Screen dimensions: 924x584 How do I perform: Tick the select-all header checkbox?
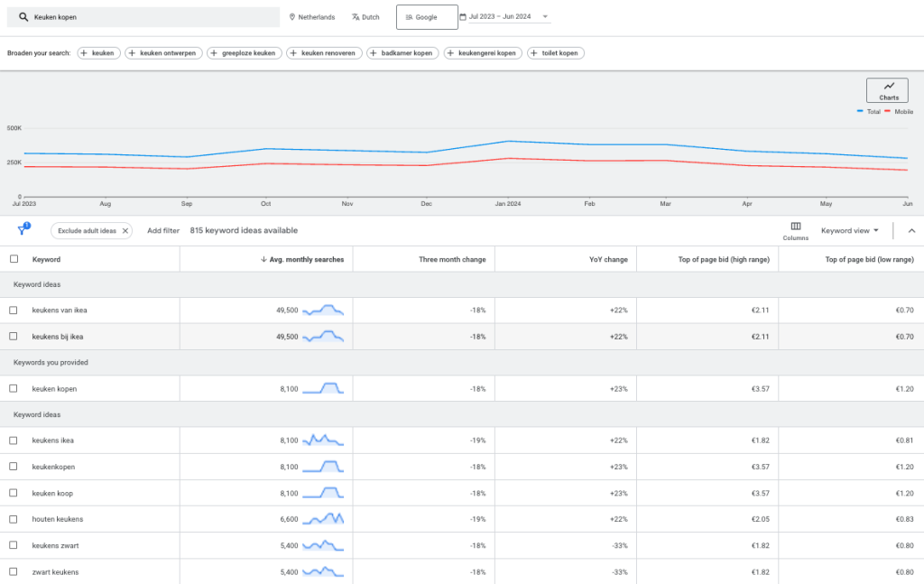tap(14, 259)
